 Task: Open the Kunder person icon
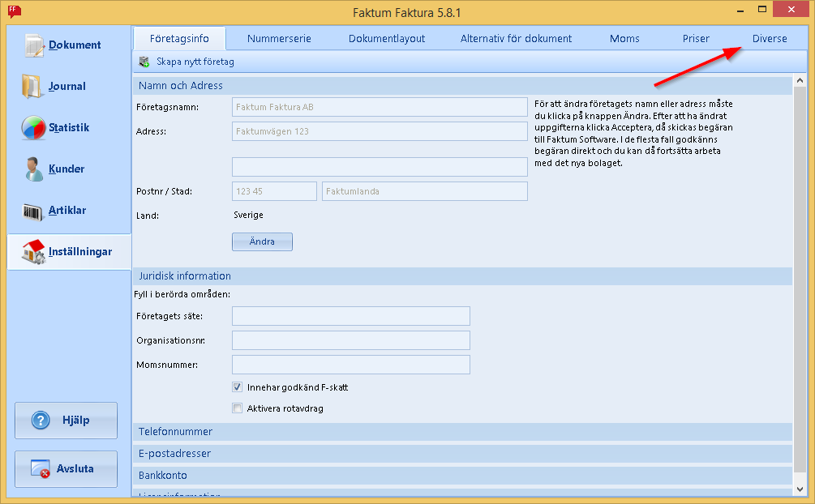tap(34, 169)
